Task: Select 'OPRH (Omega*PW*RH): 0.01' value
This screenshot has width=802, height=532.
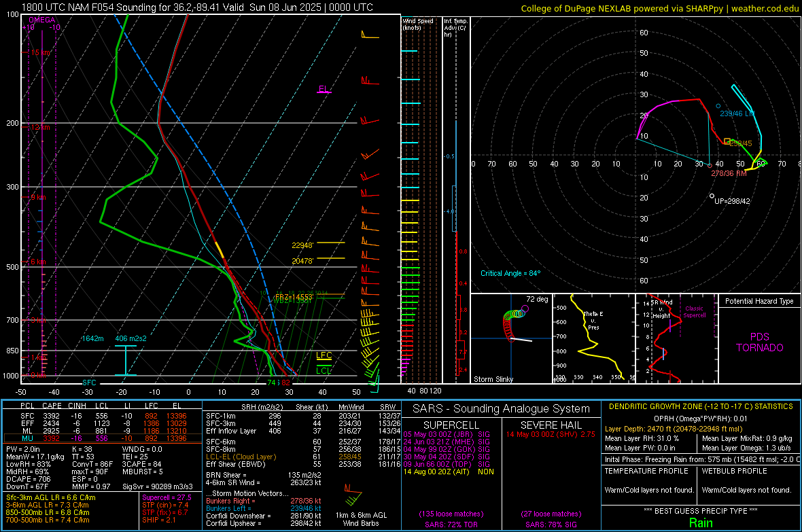Action: point(700,419)
